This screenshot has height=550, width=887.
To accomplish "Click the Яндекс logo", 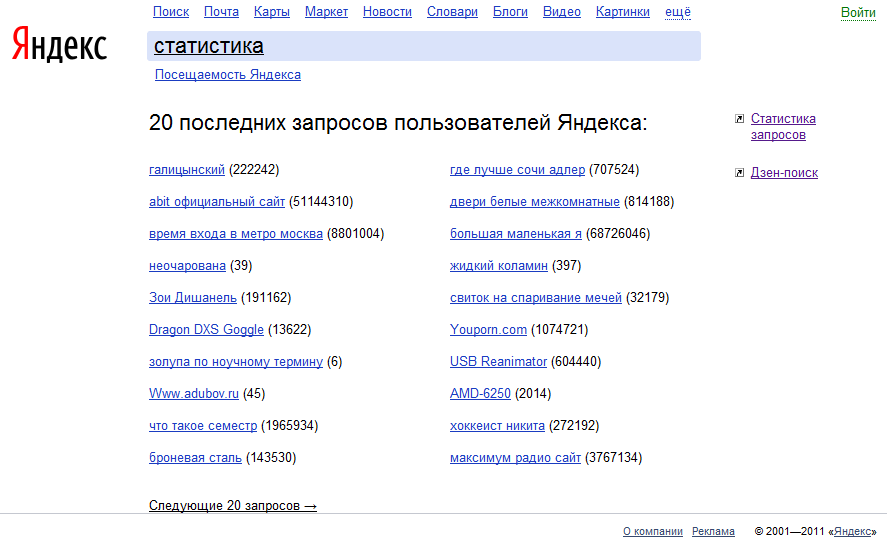I will coord(59,44).
